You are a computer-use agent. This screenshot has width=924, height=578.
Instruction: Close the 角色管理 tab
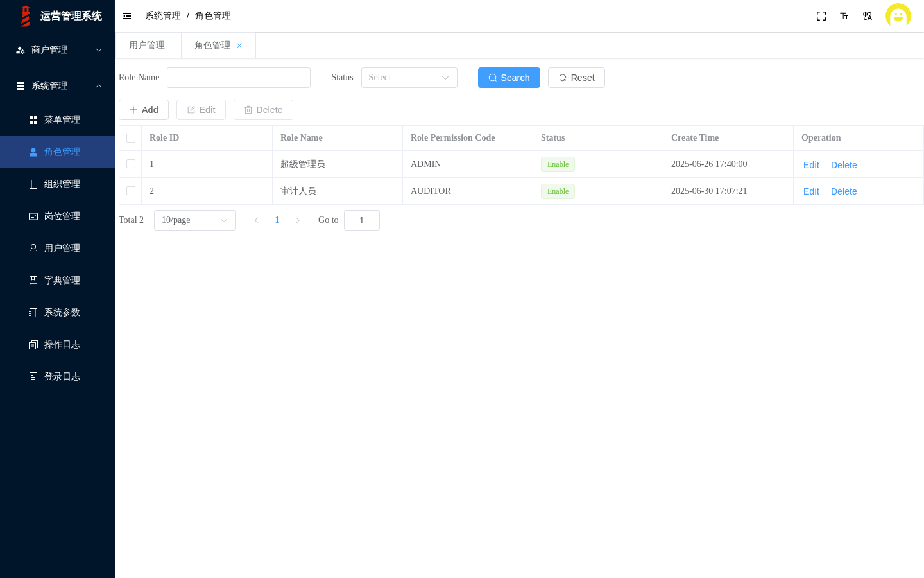(x=239, y=46)
